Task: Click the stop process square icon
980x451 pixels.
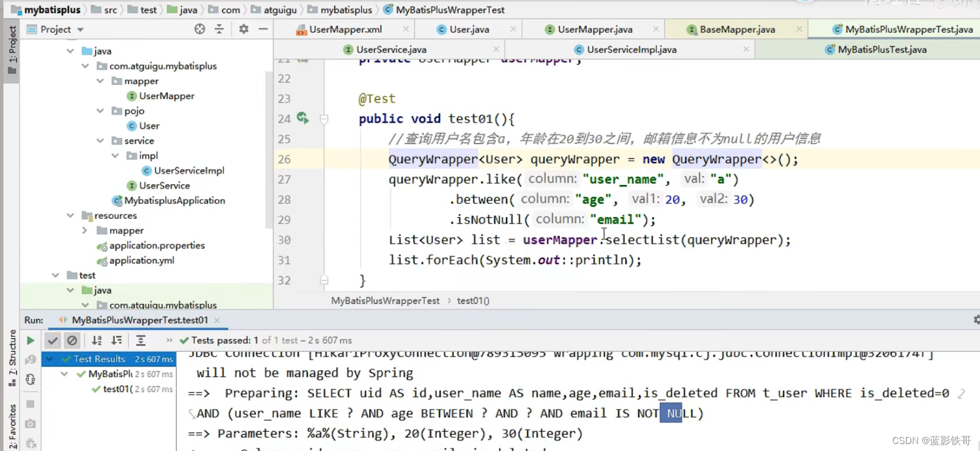Action: click(31, 404)
